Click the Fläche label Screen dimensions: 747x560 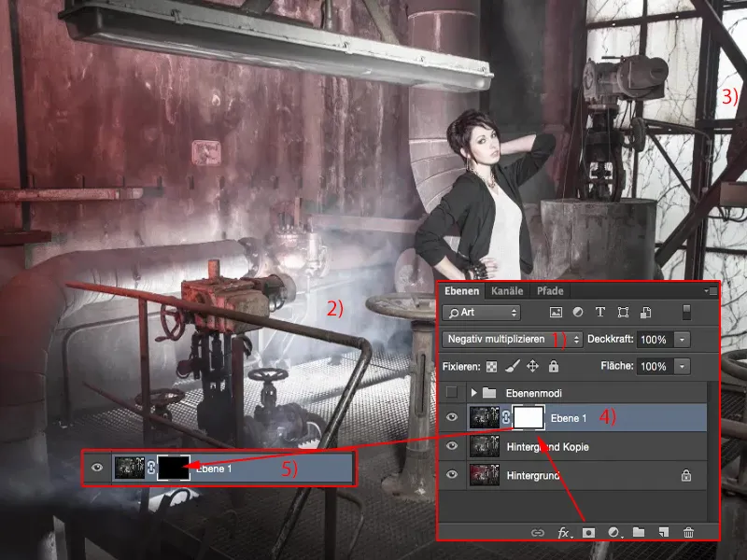[617, 366]
